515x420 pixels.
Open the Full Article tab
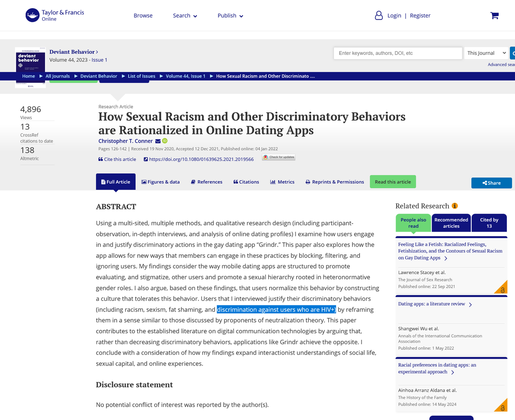116,182
